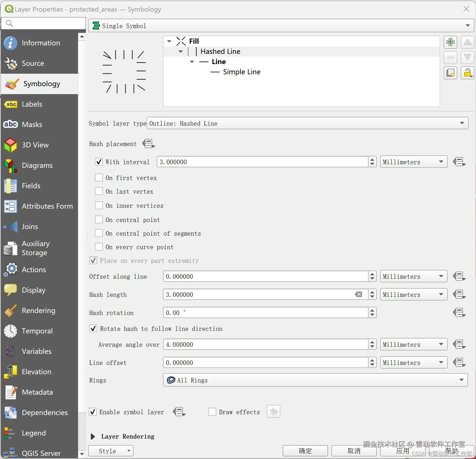Change With interval unit from Millimeters

(x=414, y=162)
